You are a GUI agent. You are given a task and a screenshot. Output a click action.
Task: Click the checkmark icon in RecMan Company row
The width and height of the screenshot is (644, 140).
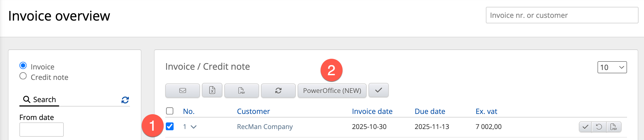click(x=585, y=127)
